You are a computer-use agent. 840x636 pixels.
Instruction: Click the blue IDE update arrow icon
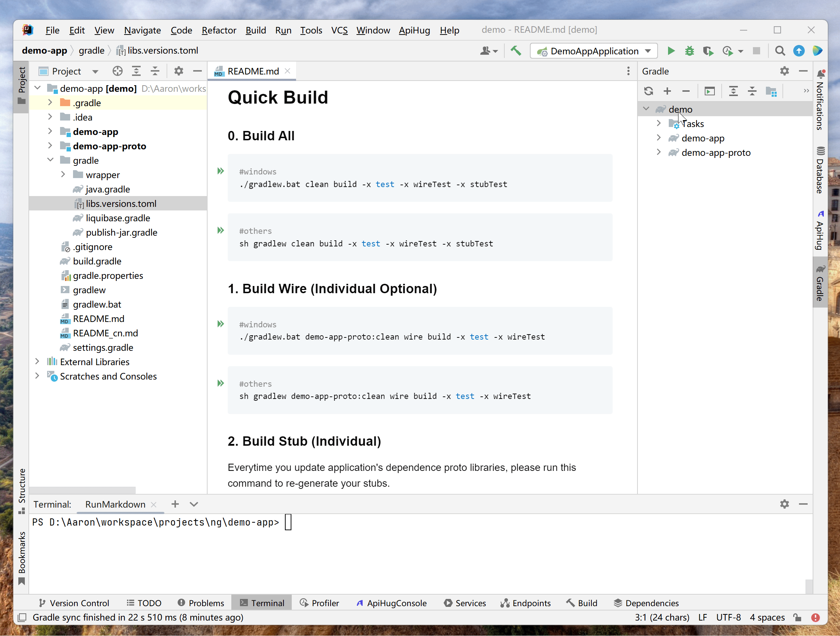(799, 51)
